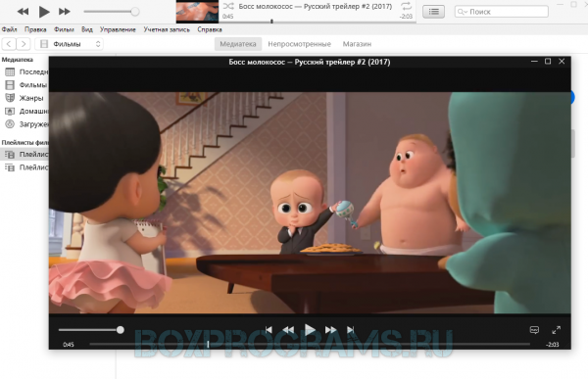Skip to previous track in video player
Image resolution: width=588 pixels, height=379 pixels.
(269, 330)
